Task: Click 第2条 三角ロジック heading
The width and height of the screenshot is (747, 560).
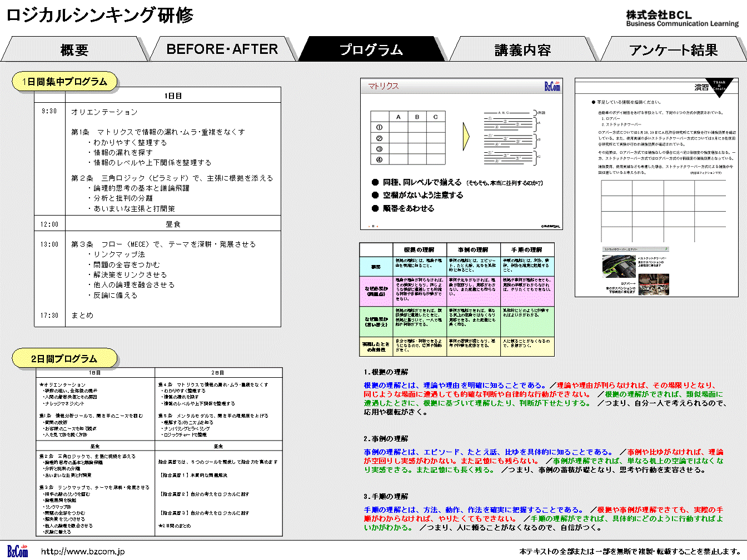Action: click(172, 178)
